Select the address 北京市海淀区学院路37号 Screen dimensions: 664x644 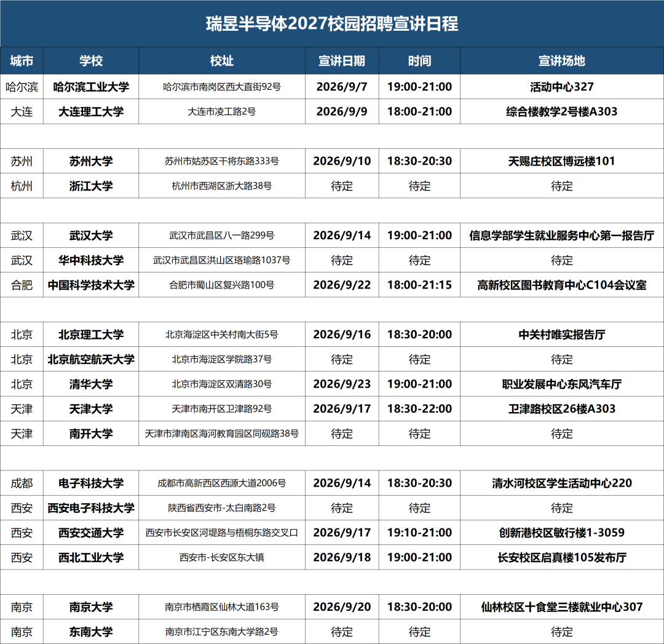pos(222,360)
